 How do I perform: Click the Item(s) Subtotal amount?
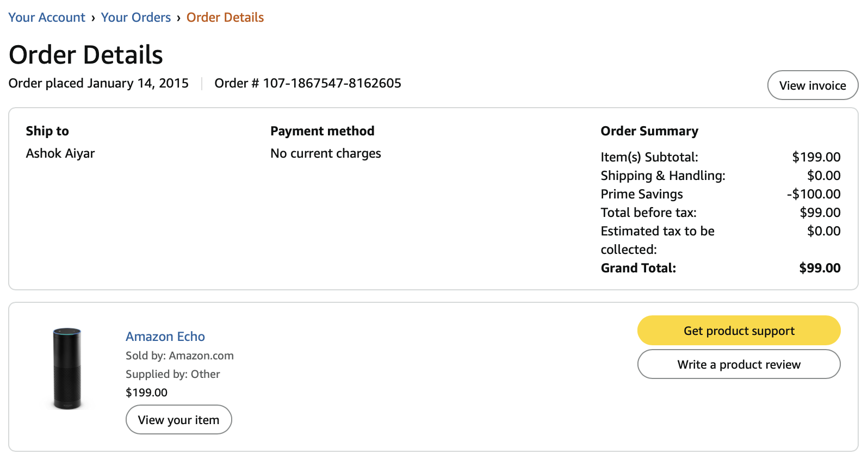[x=816, y=157]
